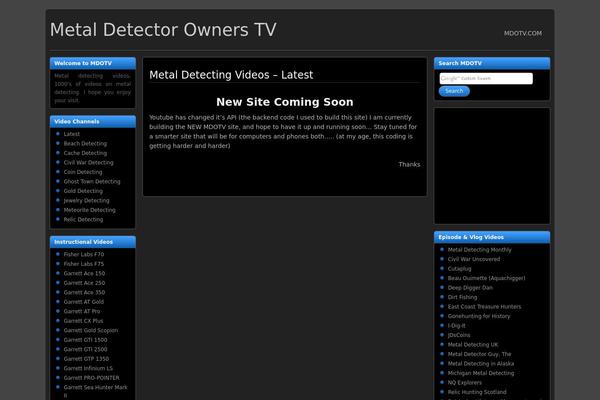Open Metal Detecting Monthly episodes

click(479, 250)
